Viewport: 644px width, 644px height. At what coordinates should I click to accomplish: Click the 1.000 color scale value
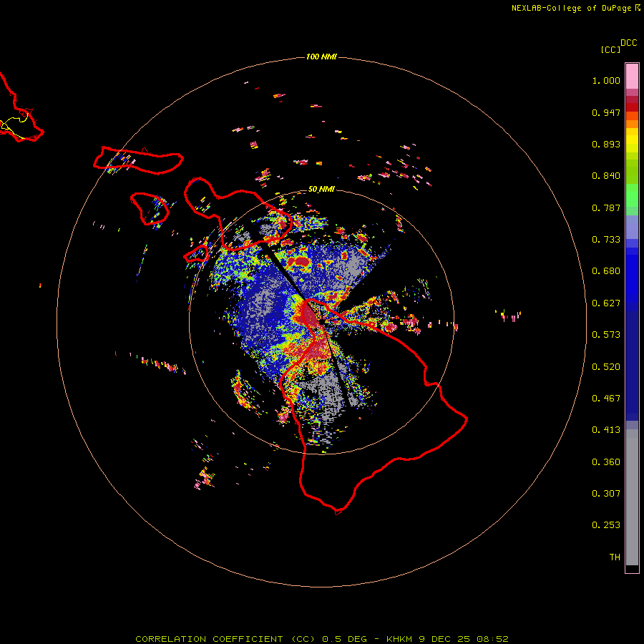pos(606,81)
